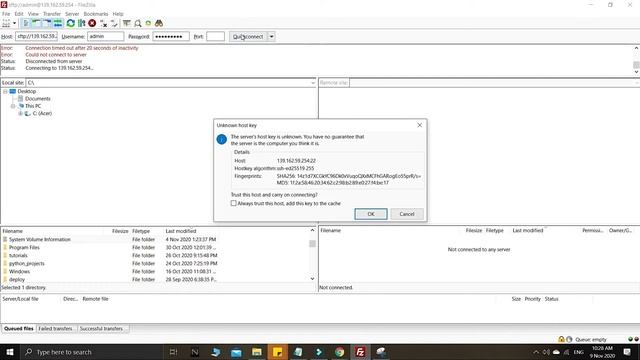Image resolution: width=640 pixels, height=360 pixels.
Task: Switch to the Successful transfers tab
Action: click(103, 329)
